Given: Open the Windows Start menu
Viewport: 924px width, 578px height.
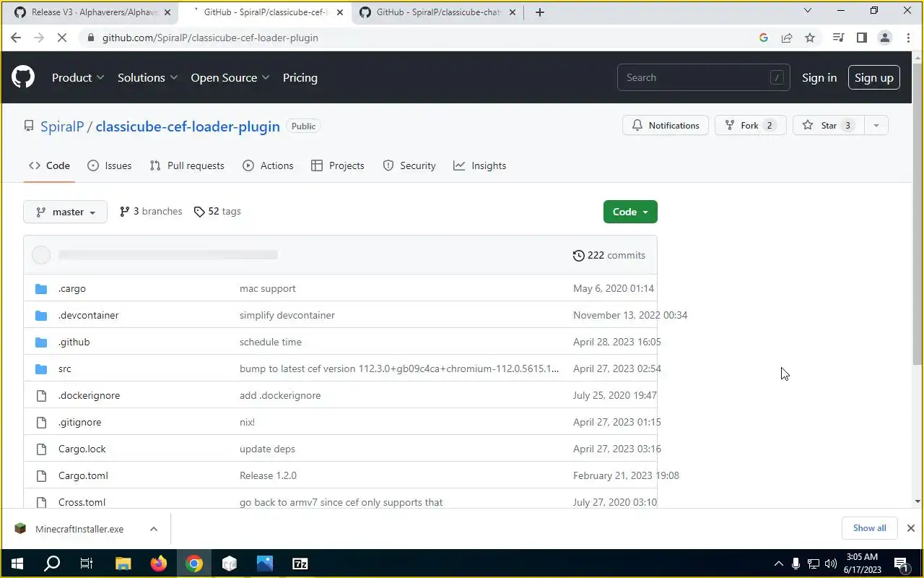Looking at the screenshot, I should click(x=17, y=564).
